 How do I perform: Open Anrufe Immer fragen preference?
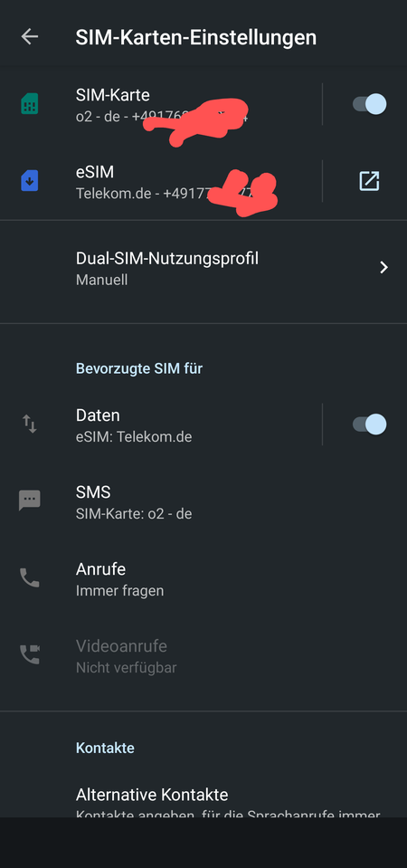click(203, 578)
